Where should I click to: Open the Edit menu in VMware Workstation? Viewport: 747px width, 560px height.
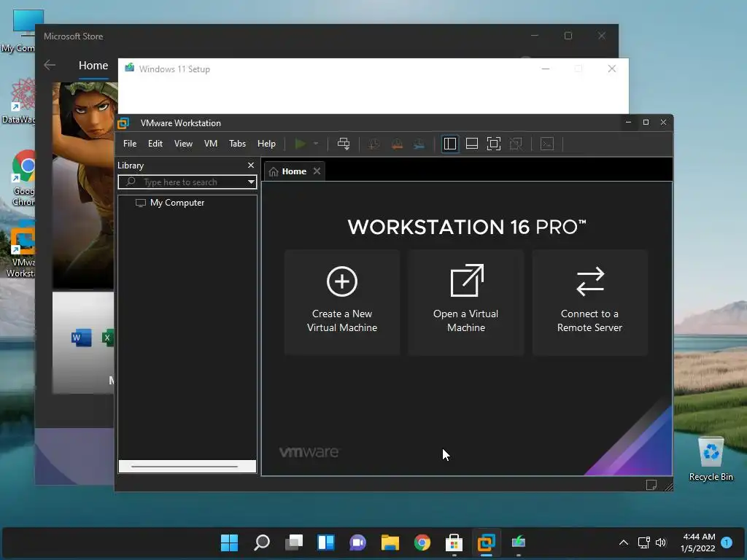coord(155,144)
